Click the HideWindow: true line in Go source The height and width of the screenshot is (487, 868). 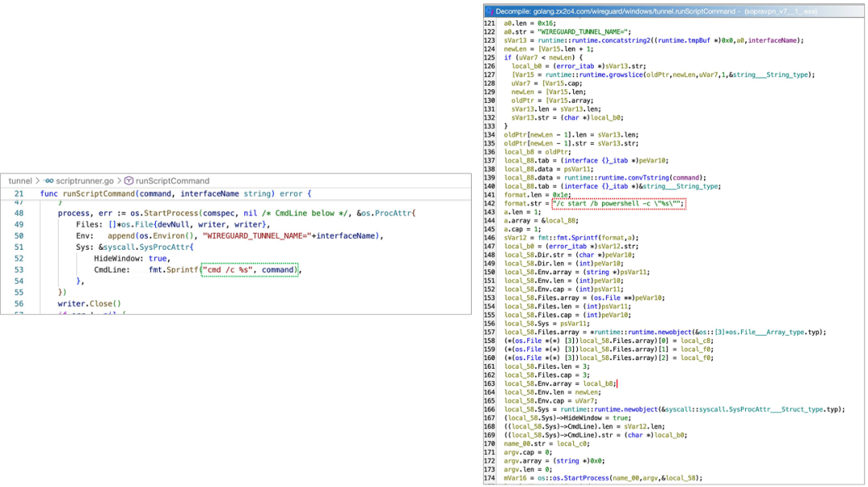coord(132,259)
